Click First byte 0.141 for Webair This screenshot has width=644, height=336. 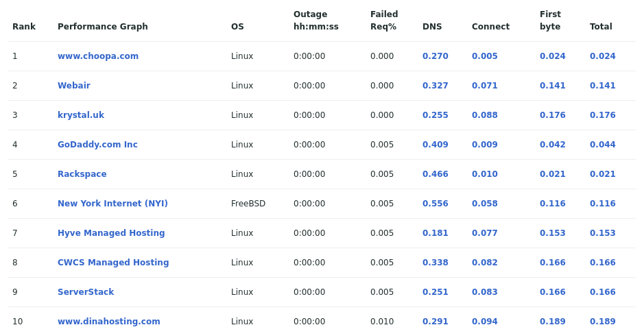coord(552,86)
